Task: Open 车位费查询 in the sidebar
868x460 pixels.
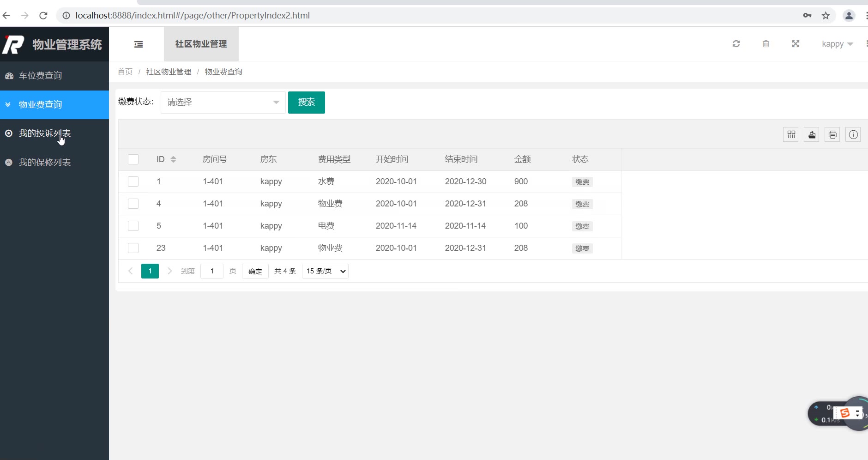Action: 54,76
